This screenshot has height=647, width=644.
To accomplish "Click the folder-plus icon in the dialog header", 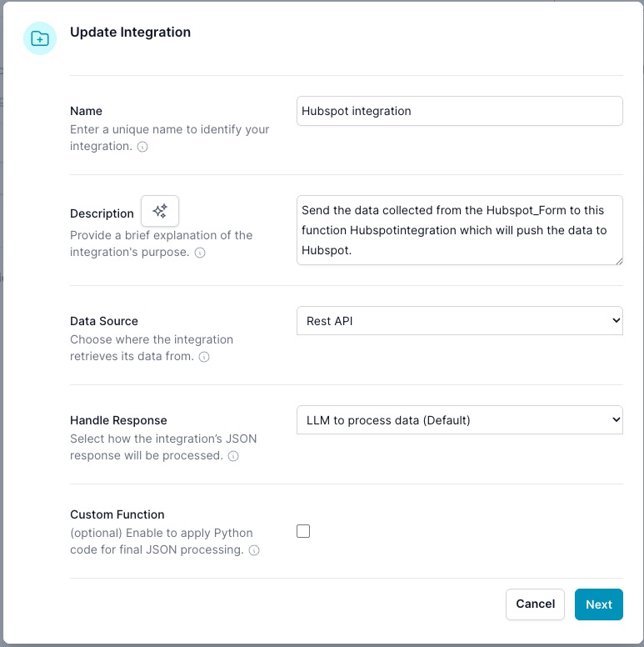I will click(39, 38).
